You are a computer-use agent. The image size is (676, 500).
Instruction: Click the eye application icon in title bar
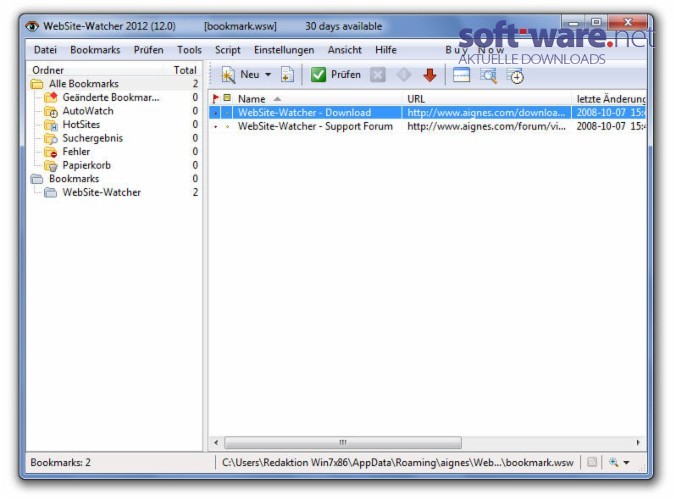click(x=32, y=26)
